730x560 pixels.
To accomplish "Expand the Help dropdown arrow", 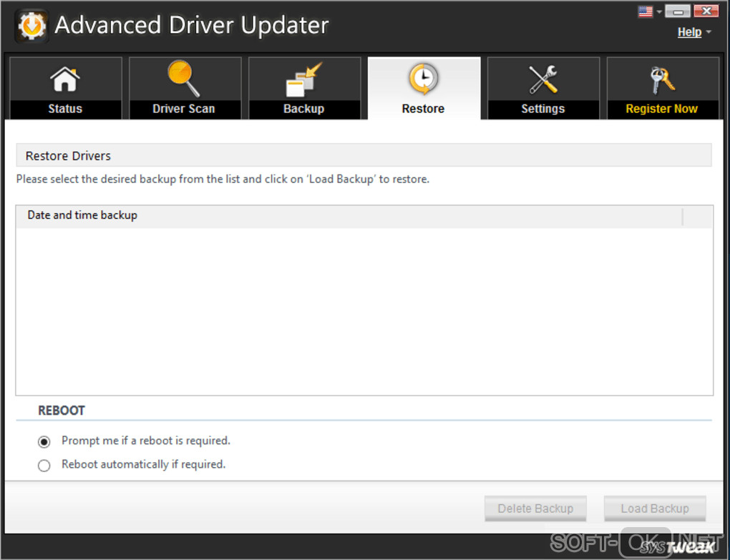I will pos(709,32).
